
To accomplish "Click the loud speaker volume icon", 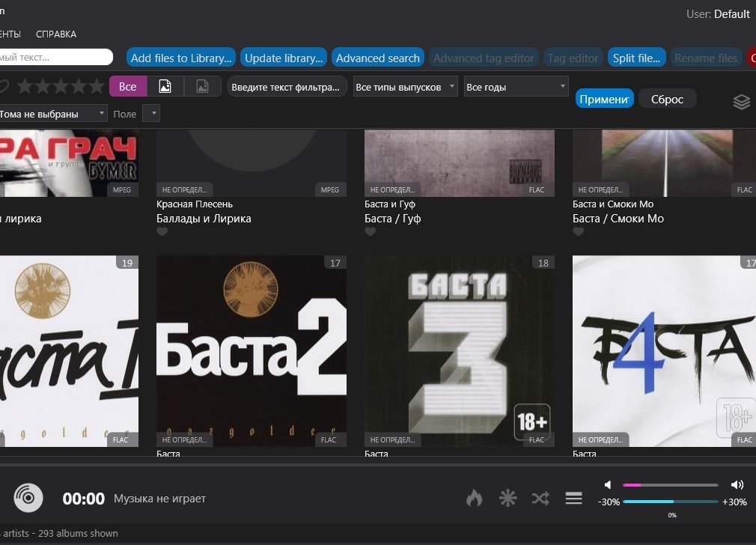I will click(737, 484).
